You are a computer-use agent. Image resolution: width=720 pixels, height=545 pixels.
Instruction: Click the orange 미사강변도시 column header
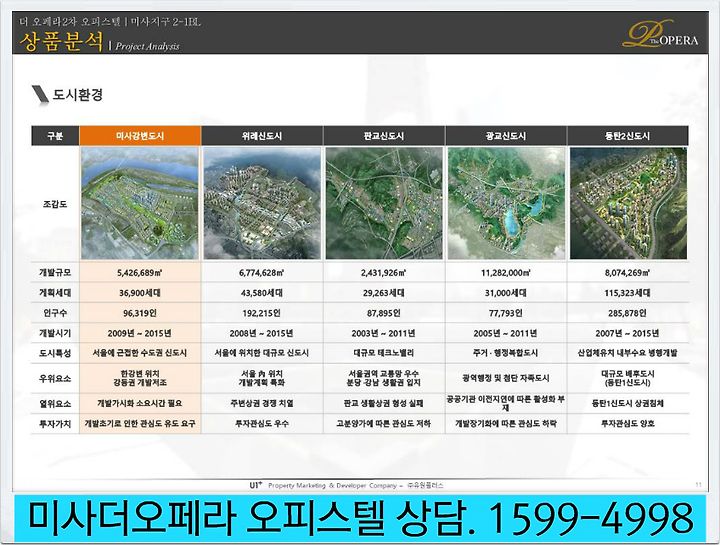(x=140, y=136)
